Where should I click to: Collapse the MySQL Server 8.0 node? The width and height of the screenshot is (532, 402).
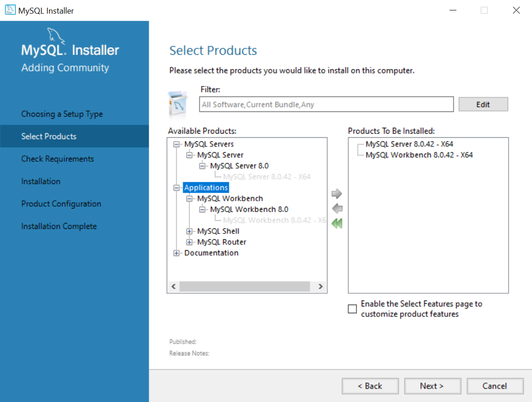pyautogui.click(x=202, y=166)
